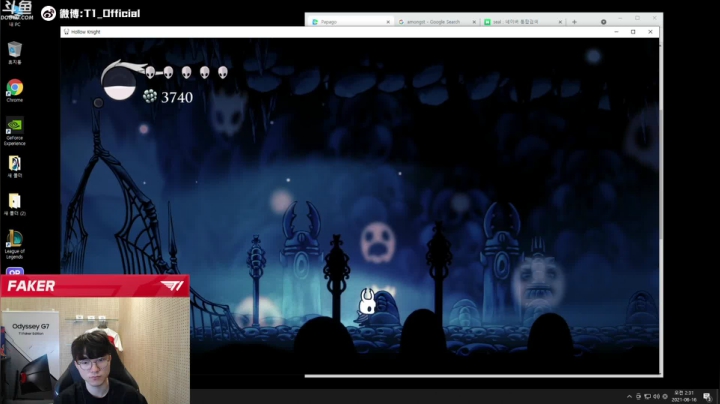
Task: Open the Recycle Bin desktop icon
Action: coord(15,52)
